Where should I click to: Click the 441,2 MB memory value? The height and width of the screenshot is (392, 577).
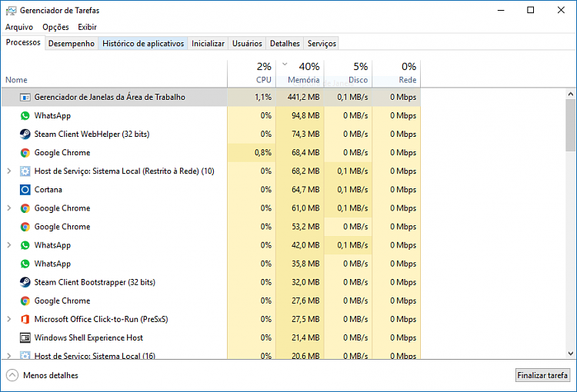[304, 97]
